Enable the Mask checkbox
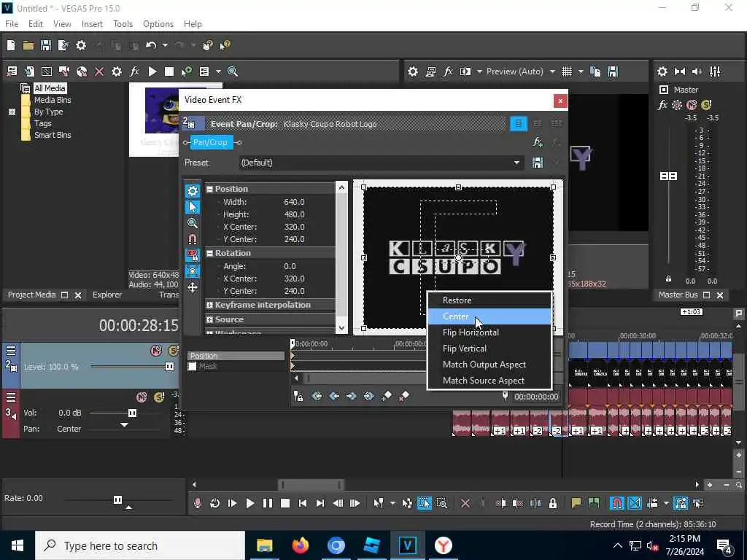The height and width of the screenshot is (560, 747). click(x=192, y=366)
